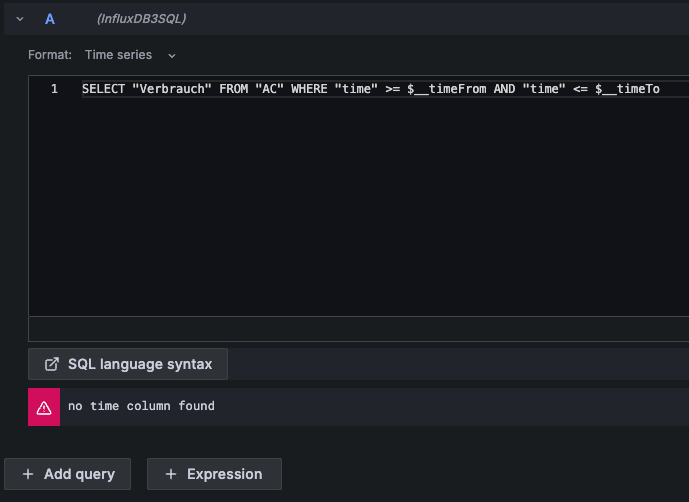Screen dimensions: 689x502
Task: Click the "Verbrauch" column name in query
Action: coord(175,89)
